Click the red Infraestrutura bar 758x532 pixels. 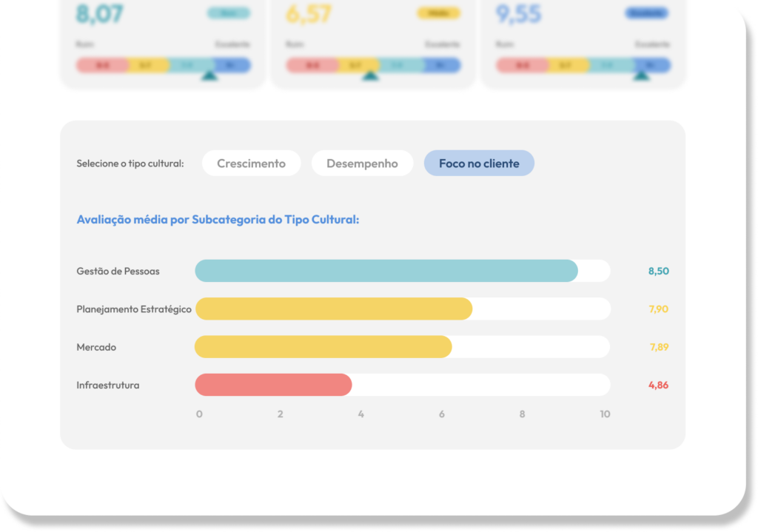[x=273, y=385]
